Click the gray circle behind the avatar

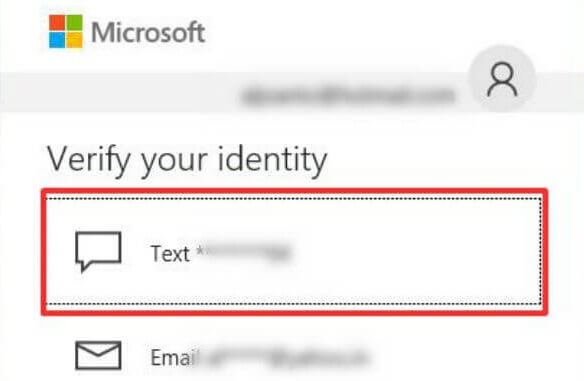pos(502,79)
